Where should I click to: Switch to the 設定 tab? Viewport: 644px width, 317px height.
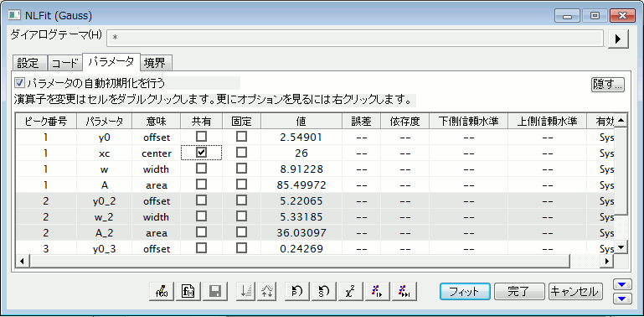pos(30,64)
